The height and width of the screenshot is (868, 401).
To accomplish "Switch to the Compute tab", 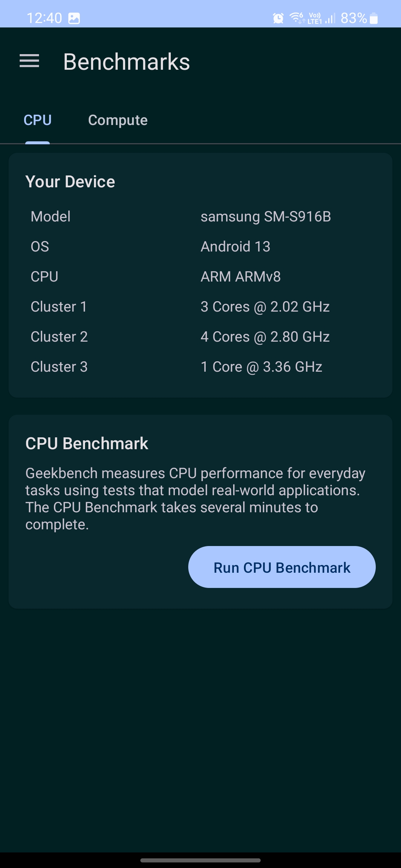I will 118,120.
